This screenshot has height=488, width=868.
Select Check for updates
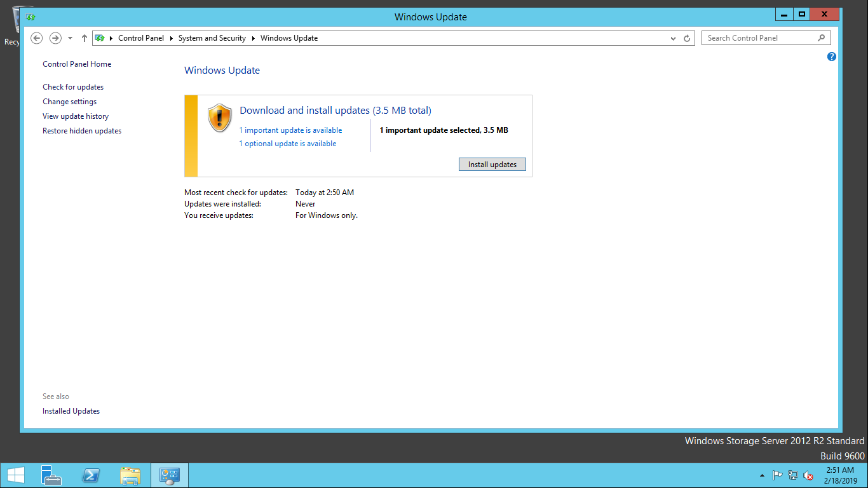[x=73, y=87]
